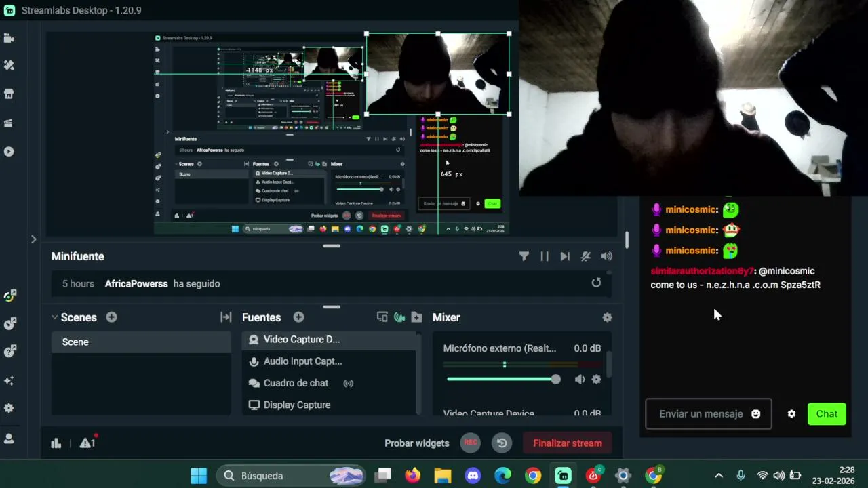The image size is (868, 488).
Task: Click minicosmic name in first chat message
Action: click(691, 209)
